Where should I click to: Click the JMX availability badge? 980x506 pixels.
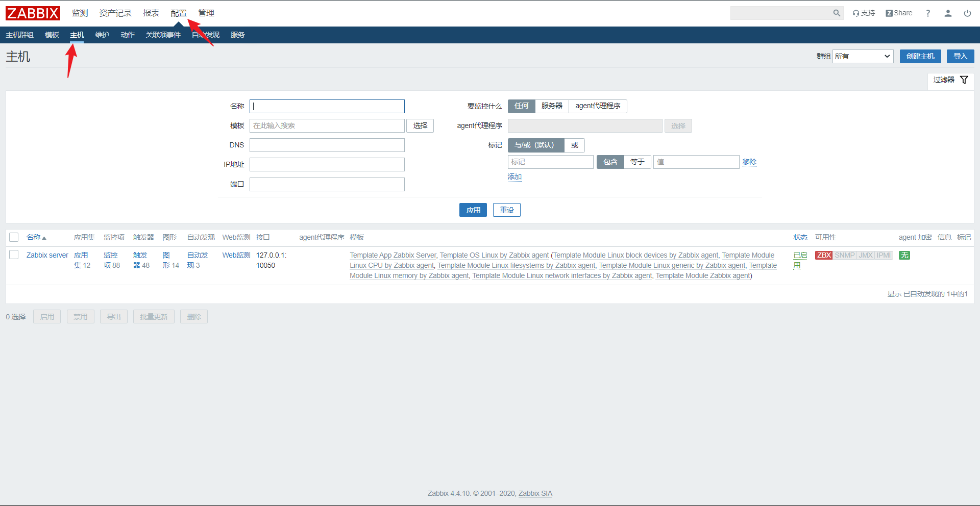click(866, 256)
